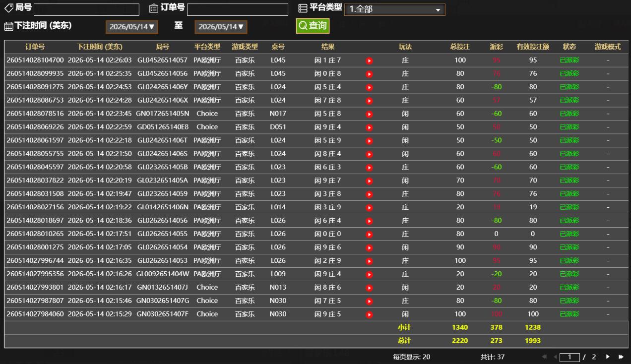
Task: Play video for order 260514028078516
Action: [x=369, y=114]
